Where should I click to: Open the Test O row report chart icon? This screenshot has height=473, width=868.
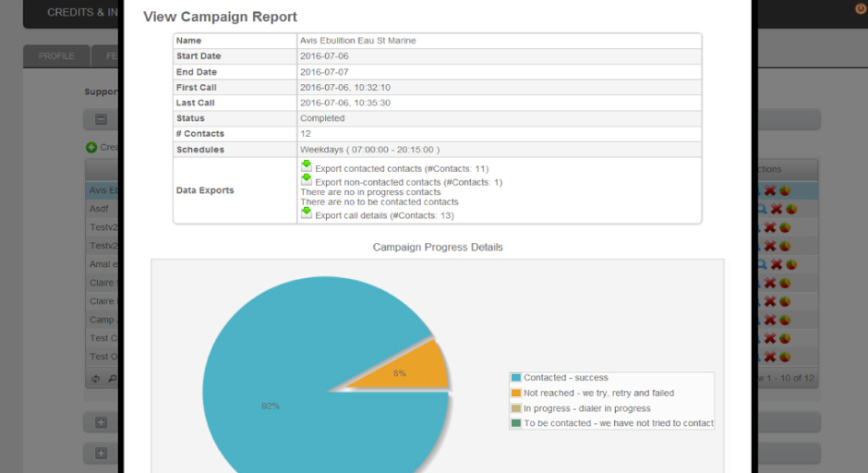tap(785, 357)
